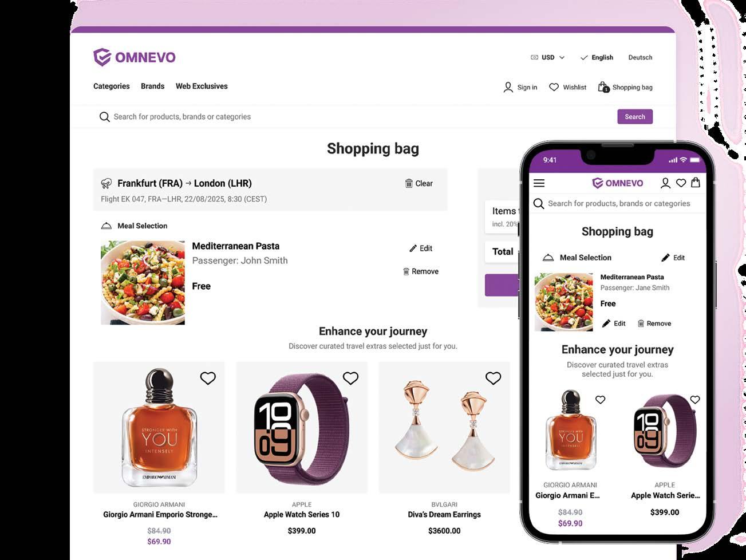Open the Shopping bag icon in desktop header

(x=603, y=87)
